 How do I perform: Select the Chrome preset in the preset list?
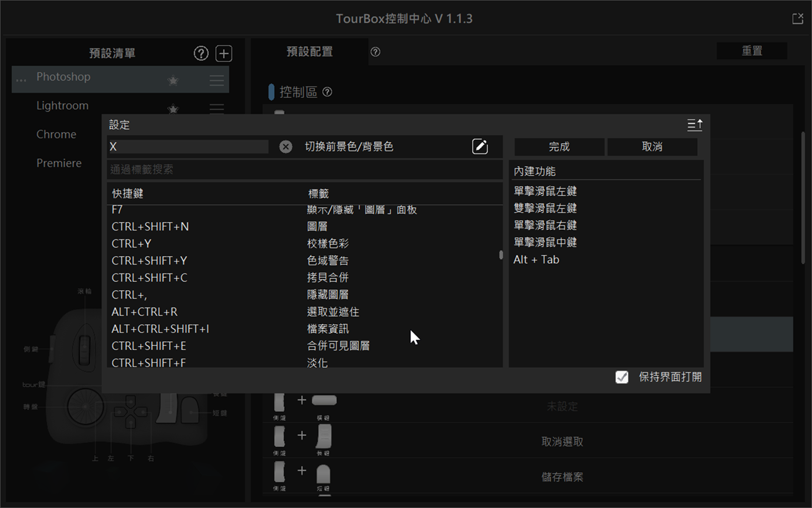coord(56,134)
